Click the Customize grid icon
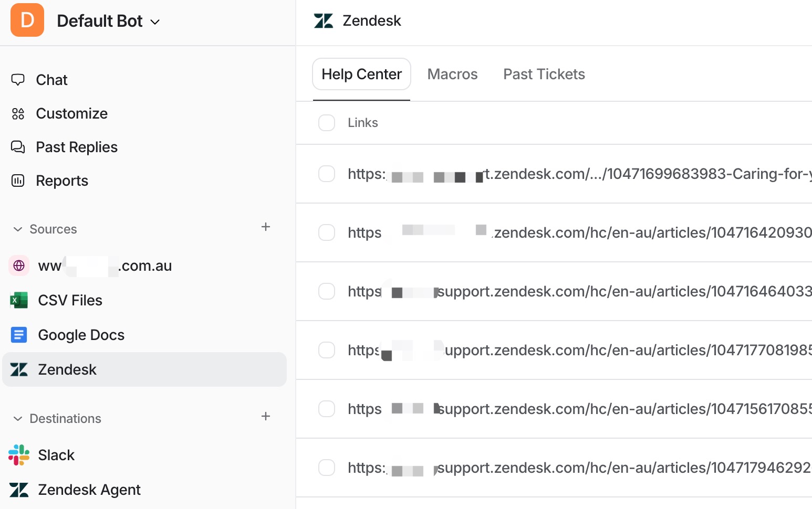 18,114
